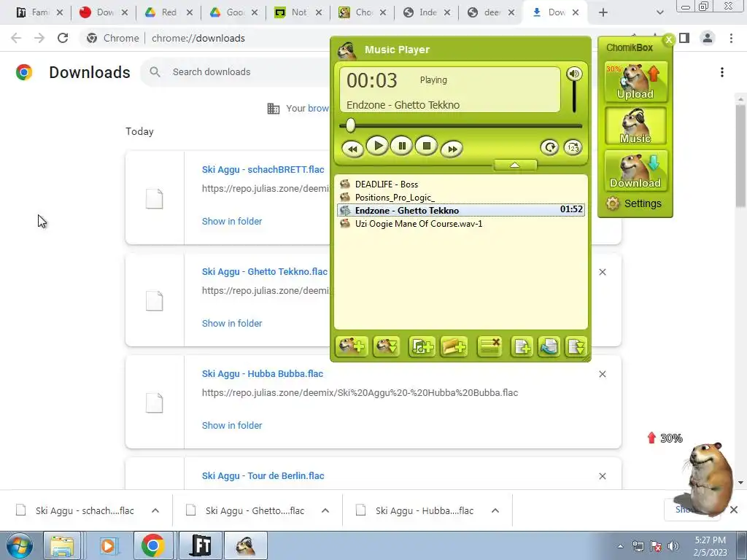747x560 pixels.
Task: Remove Tour de Berlin.flac from list
Action: coord(602,476)
